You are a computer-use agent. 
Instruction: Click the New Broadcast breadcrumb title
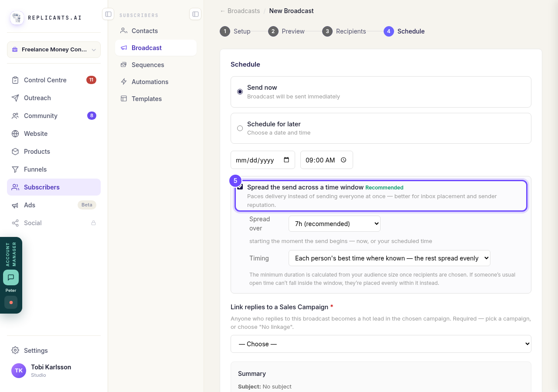(x=291, y=11)
